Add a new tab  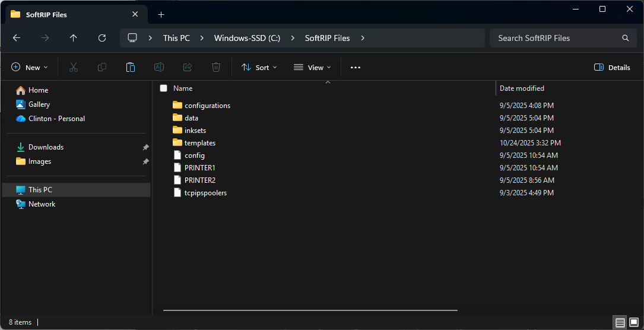coord(161,14)
